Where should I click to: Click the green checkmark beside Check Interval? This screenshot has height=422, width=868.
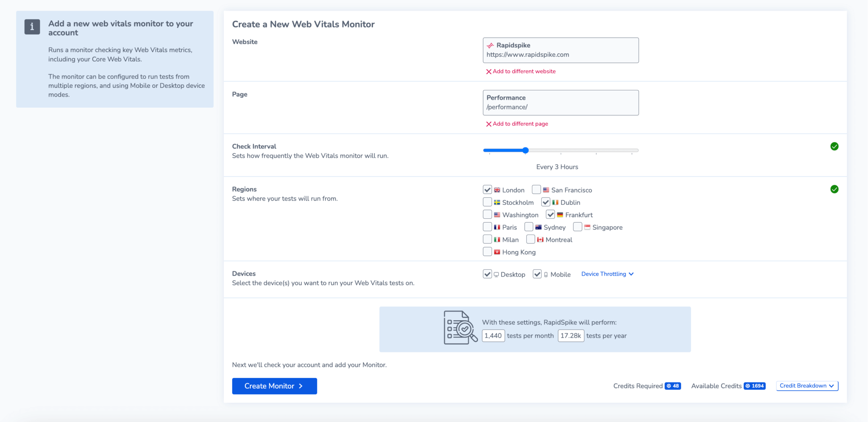coord(834,146)
